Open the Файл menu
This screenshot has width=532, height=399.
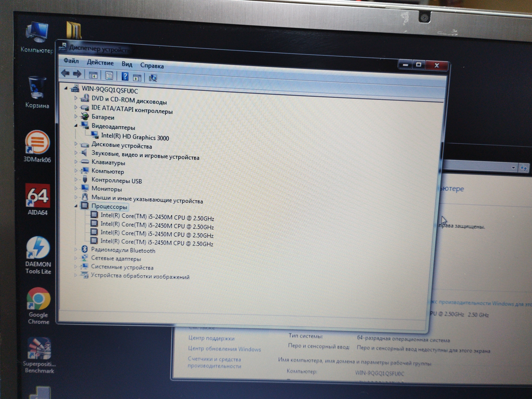pyautogui.click(x=71, y=61)
